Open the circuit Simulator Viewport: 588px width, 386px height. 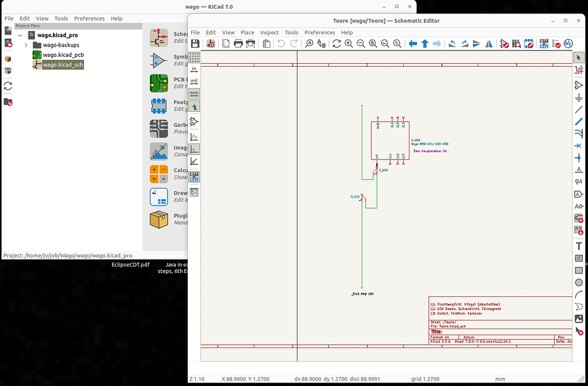click(568, 43)
